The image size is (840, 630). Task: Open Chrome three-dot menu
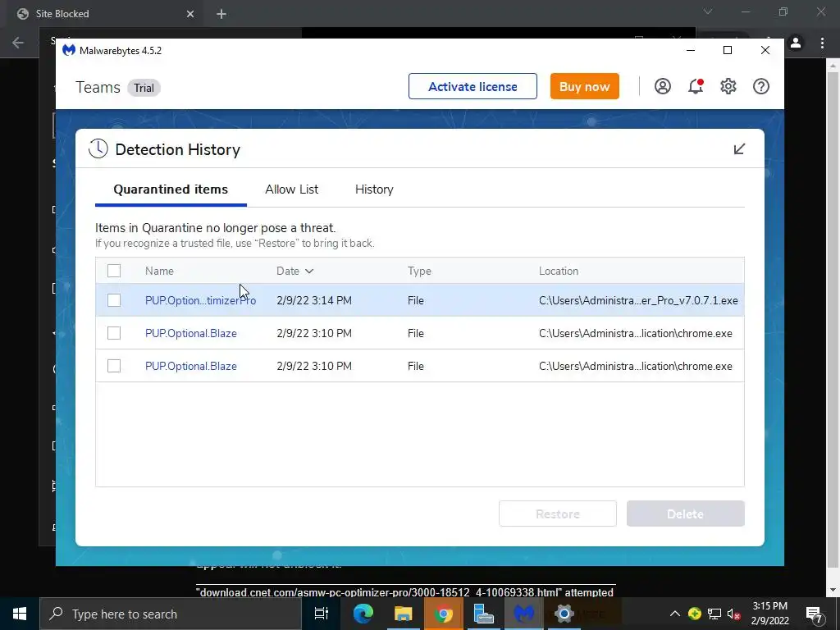click(x=822, y=43)
